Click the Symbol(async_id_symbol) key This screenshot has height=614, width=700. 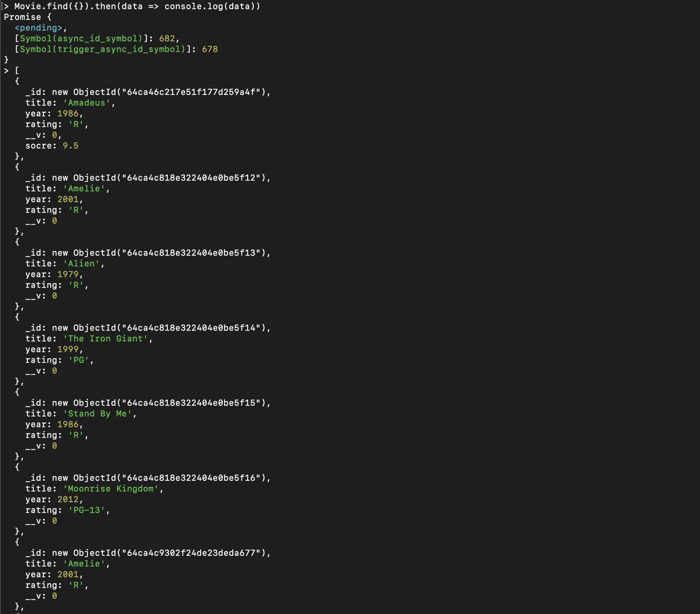click(x=81, y=39)
